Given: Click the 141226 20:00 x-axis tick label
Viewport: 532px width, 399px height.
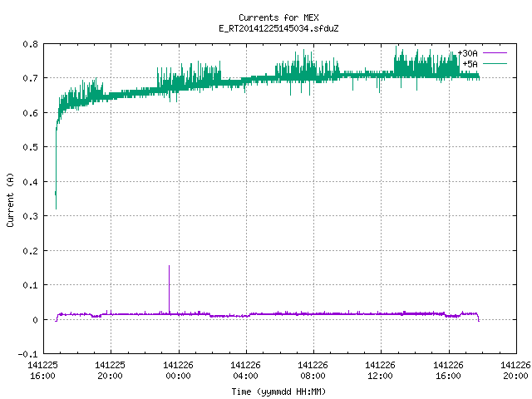Looking at the screenshot, I should point(515,371).
